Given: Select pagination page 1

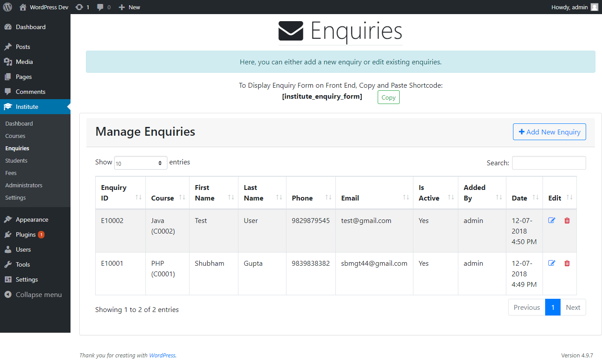Looking at the screenshot, I should pyautogui.click(x=553, y=307).
